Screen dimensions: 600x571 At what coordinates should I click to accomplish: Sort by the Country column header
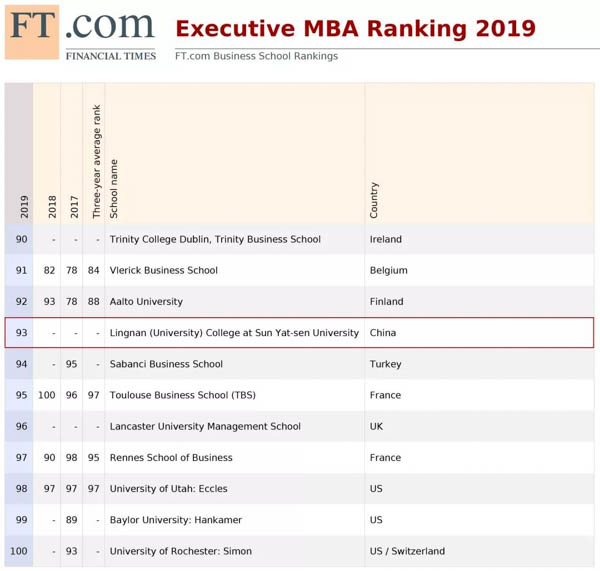coord(374,200)
